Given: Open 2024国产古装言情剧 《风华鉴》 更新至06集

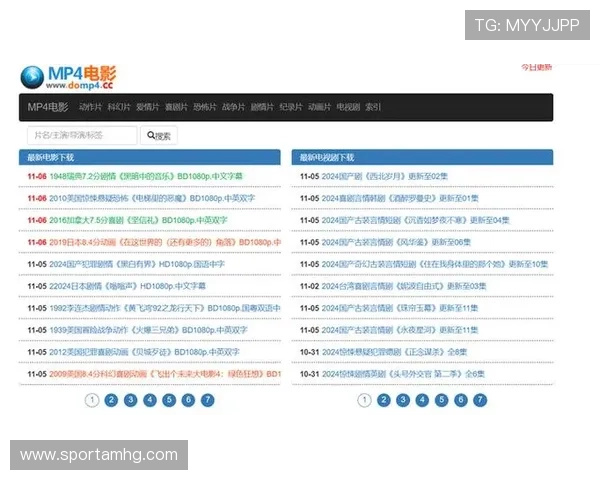Looking at the screenshot, I should coord(396,242).
